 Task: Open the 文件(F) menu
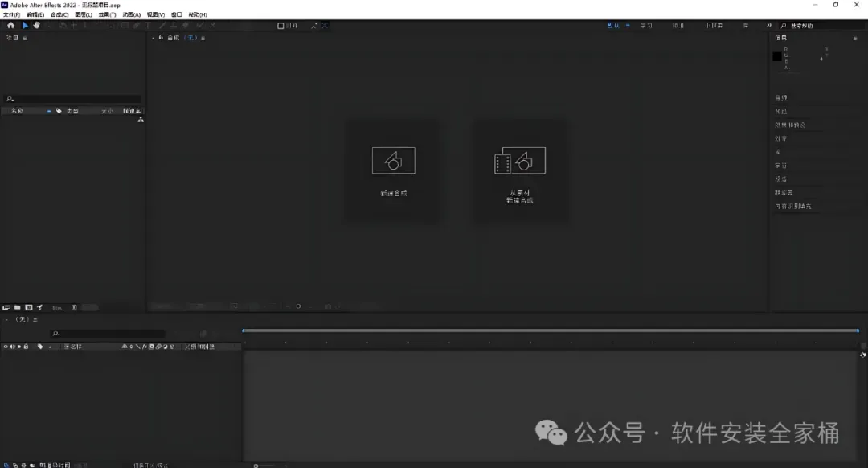(x=11, y=14)
